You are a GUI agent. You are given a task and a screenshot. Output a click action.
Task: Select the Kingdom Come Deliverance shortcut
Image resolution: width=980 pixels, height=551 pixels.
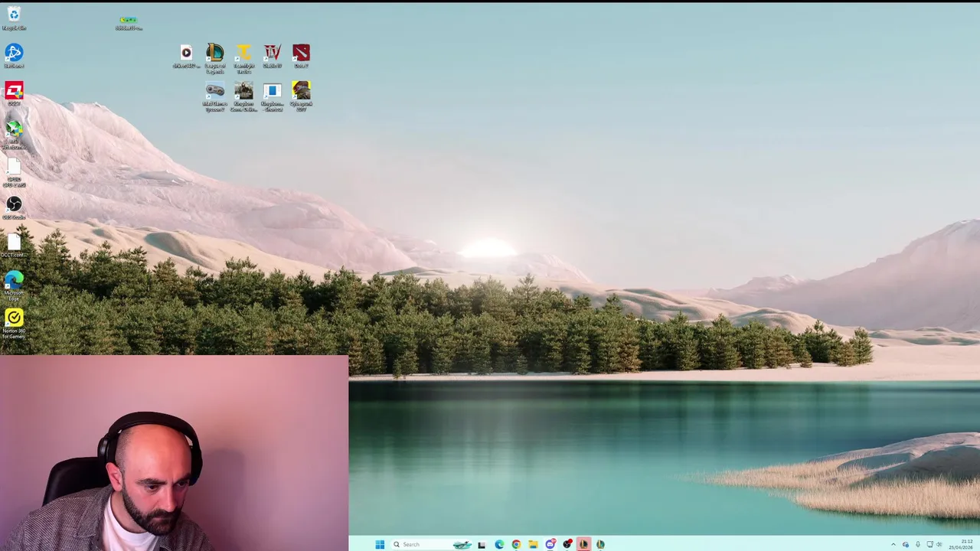(243, 96)
